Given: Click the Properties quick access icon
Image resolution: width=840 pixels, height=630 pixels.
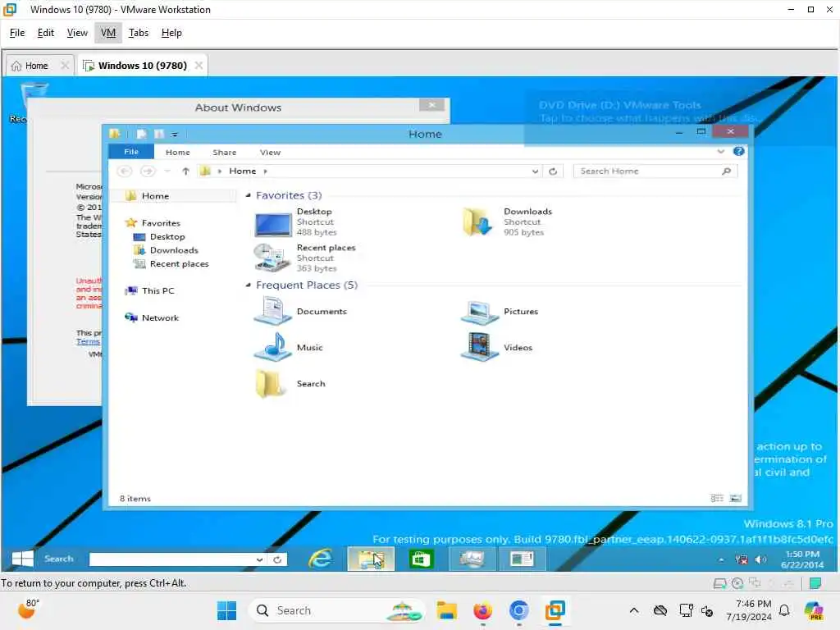Looking at the screenshot, I should [141, 134].
